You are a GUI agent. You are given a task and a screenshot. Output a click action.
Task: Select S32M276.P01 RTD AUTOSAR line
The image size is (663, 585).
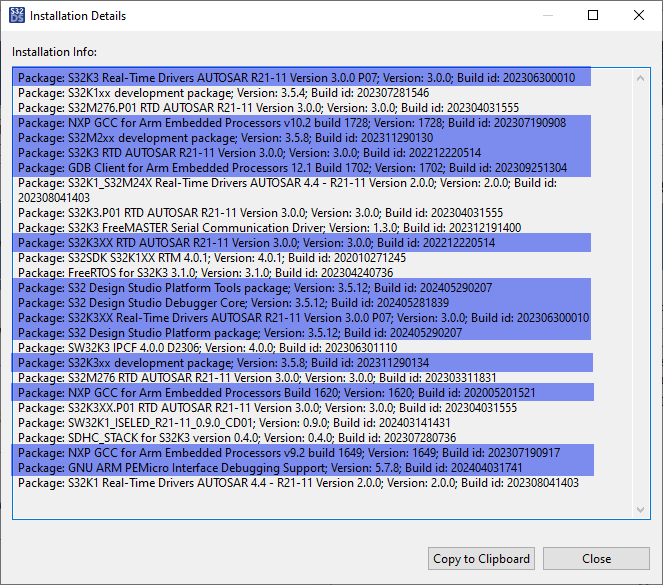pyautogui.click(x=268, y=108)
